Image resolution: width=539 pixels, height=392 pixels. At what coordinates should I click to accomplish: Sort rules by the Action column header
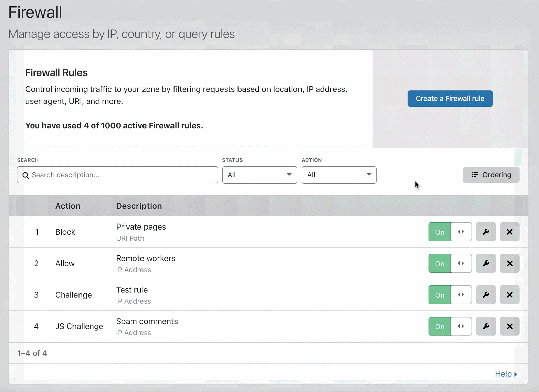click(x=68, y=206)
